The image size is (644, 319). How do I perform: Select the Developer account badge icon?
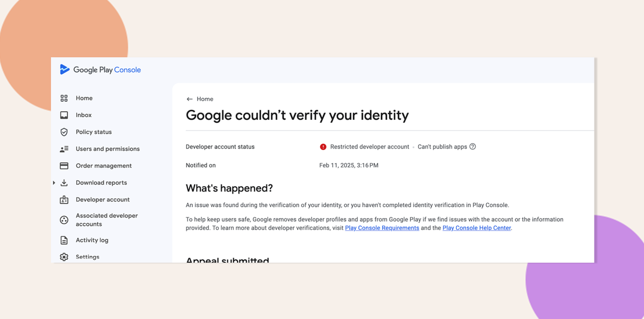[x=64, y=200]
